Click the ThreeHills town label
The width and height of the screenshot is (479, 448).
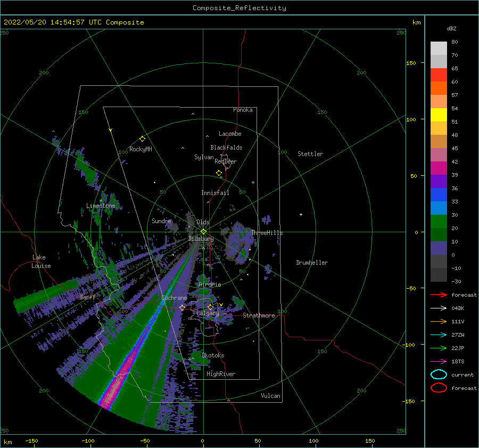[x=267, y=233]
